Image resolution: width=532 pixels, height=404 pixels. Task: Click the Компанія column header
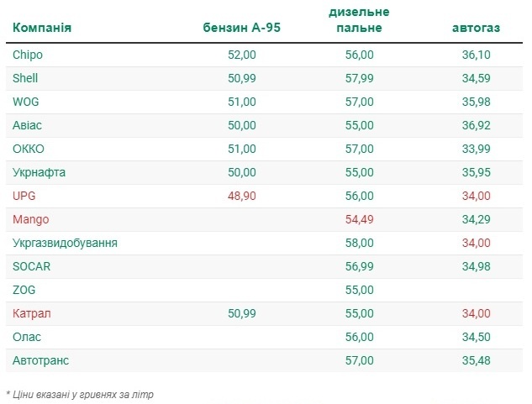(42, 28)
